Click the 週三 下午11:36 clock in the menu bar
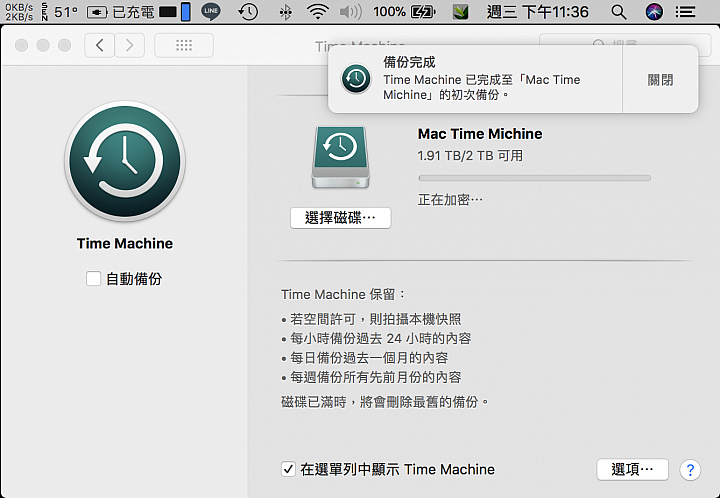Screen dimensions: 720x498 point(537,12)
